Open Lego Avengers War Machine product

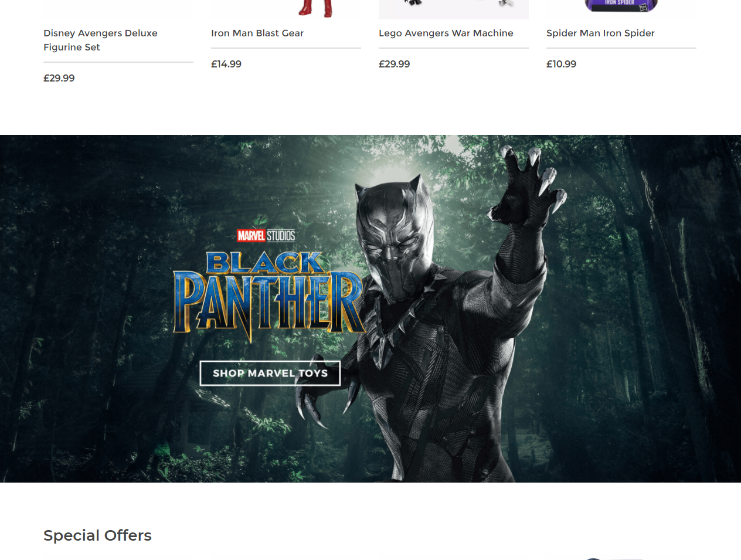pos(446,33)
